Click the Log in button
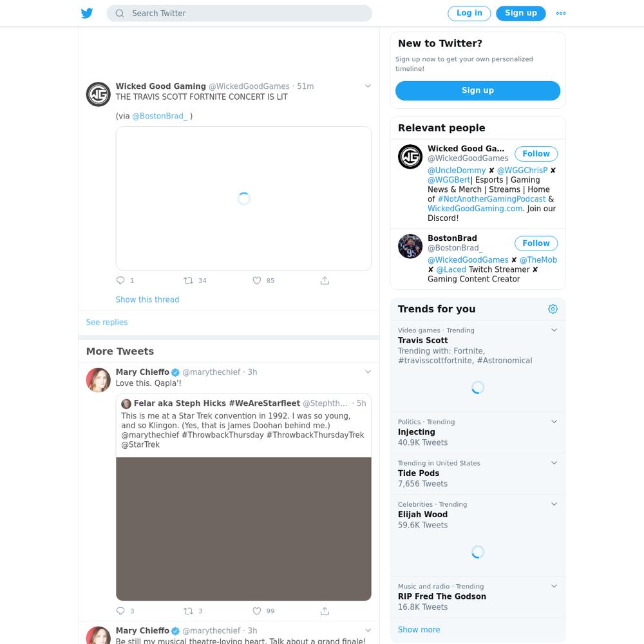Viewport: 644px width, 644px height. point(469,13)
